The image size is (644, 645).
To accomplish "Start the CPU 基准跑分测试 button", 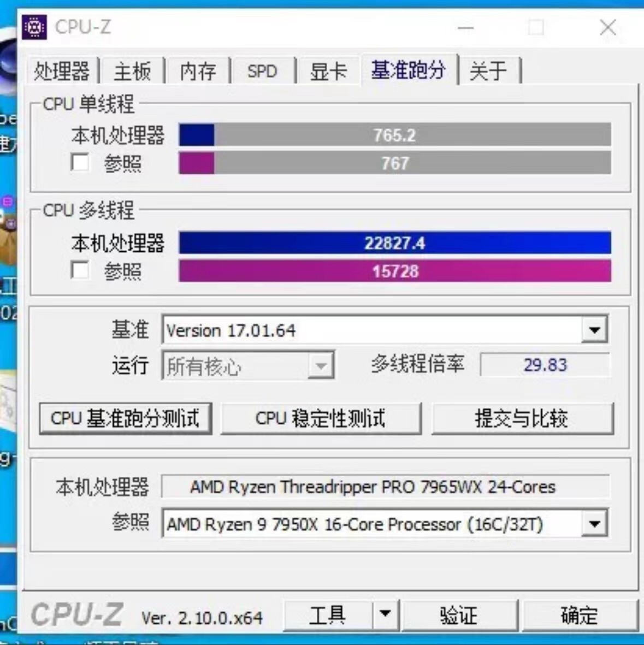I will (x=126, y=418).
